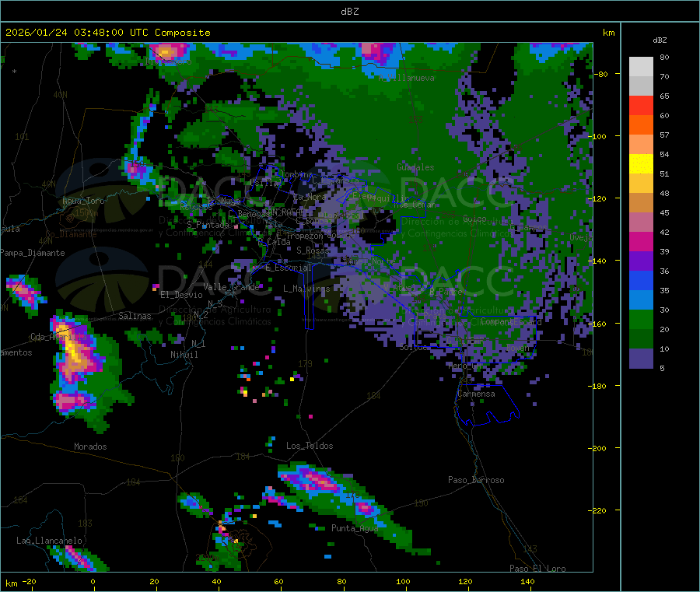700x592 pixels.
Task: Click the Los_Toldos map label
Action: click(310, 446)
